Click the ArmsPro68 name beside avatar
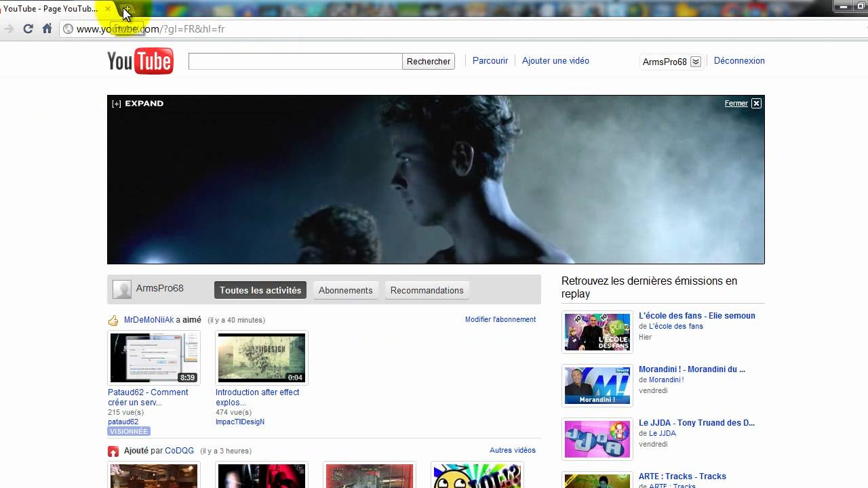 [160, 288]
